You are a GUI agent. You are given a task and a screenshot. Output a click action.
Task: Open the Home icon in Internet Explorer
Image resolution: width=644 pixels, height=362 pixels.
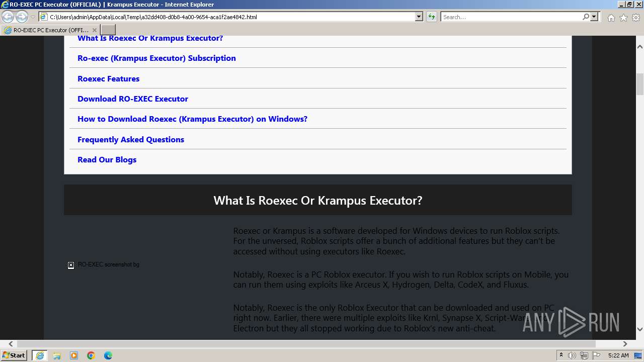tap(611, 18)
